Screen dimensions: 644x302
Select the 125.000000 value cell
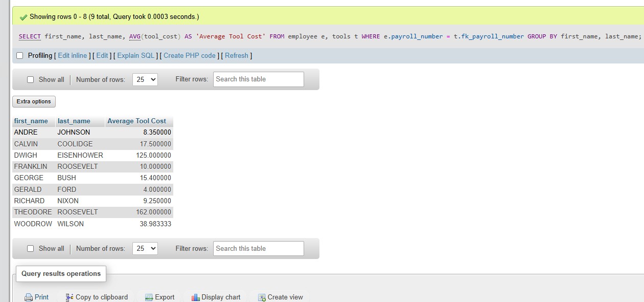point(140,155)
